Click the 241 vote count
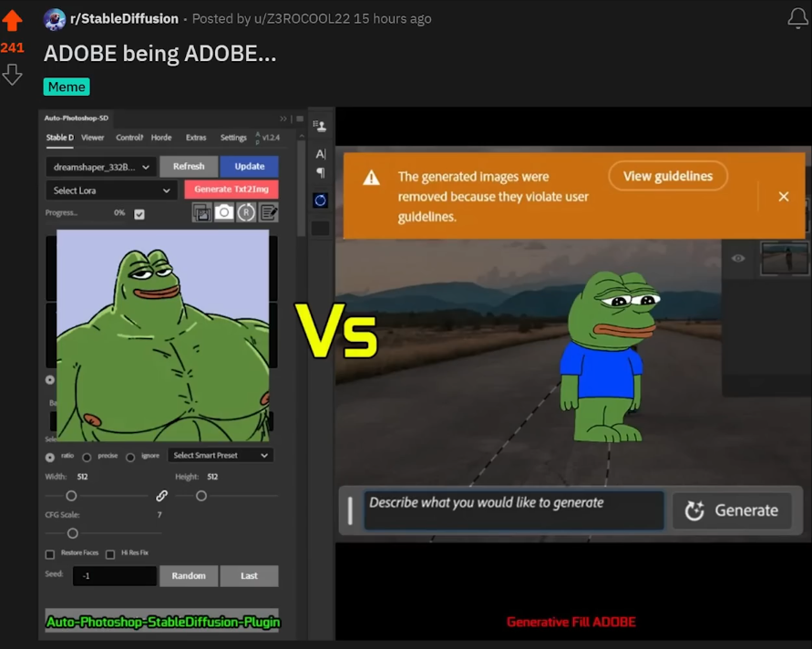812x649 pixels. (12, 47)
